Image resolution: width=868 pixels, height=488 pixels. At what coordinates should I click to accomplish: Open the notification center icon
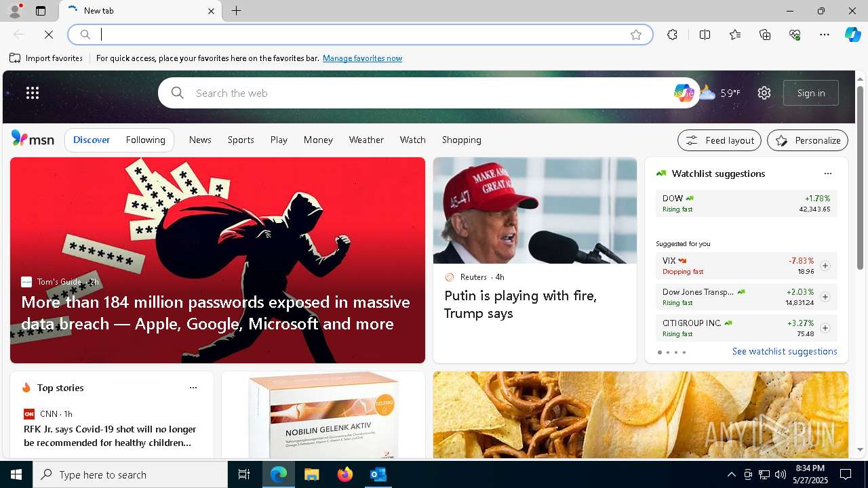coord(846,474)
